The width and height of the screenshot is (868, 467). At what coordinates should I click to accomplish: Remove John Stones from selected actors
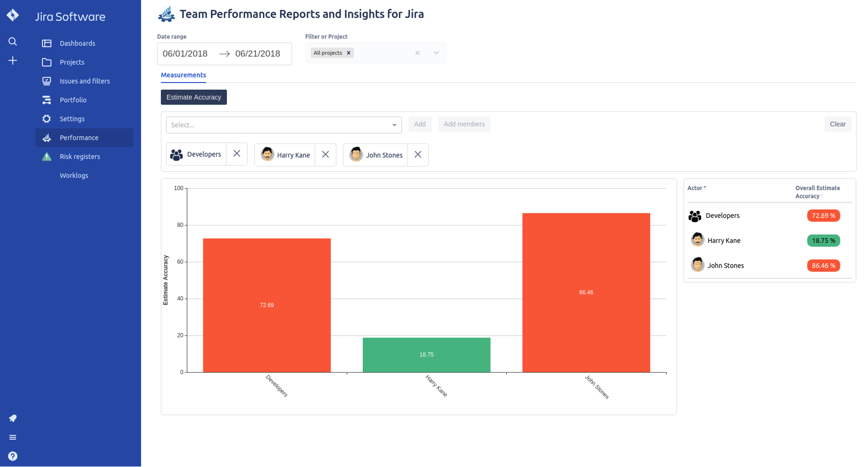coord(418,154)
